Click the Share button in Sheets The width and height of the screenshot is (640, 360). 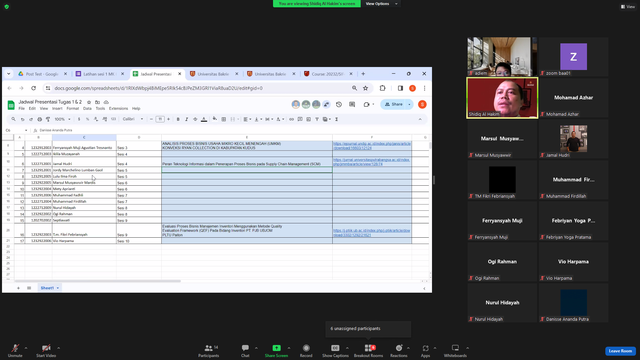394,104
